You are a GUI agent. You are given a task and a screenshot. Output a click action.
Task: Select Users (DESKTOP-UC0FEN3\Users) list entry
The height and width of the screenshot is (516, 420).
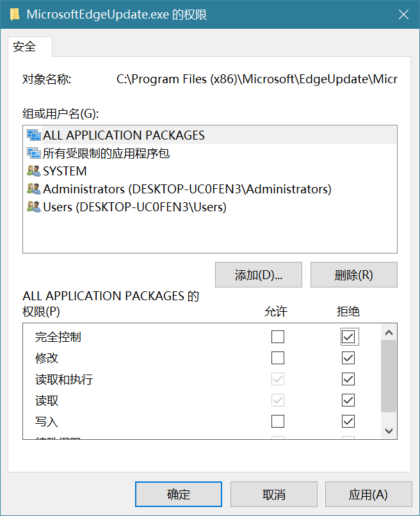(134, 207)
